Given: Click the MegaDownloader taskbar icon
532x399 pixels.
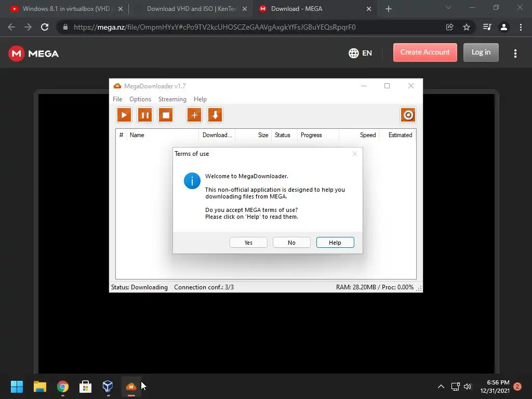Looking at the screenshot, I should click(x=131, y=387).
